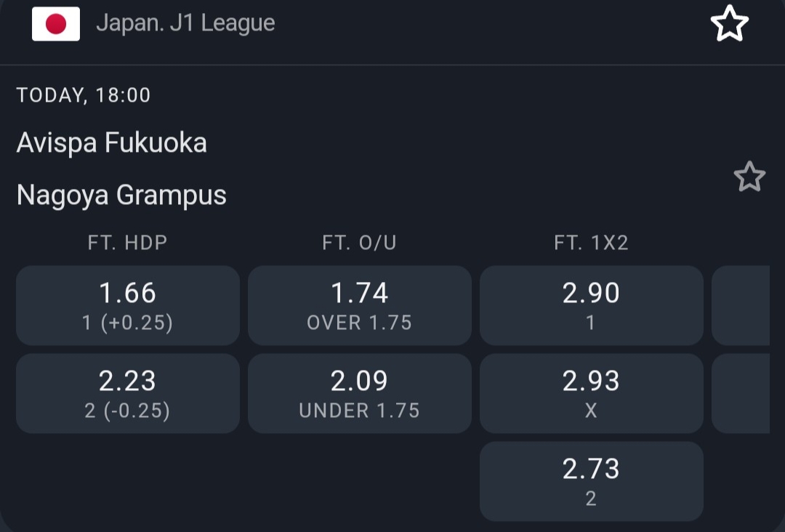Bet UNDER 1.75 at odds 2.09
This screenshot has width=785, height=532.
coord(360,393)
